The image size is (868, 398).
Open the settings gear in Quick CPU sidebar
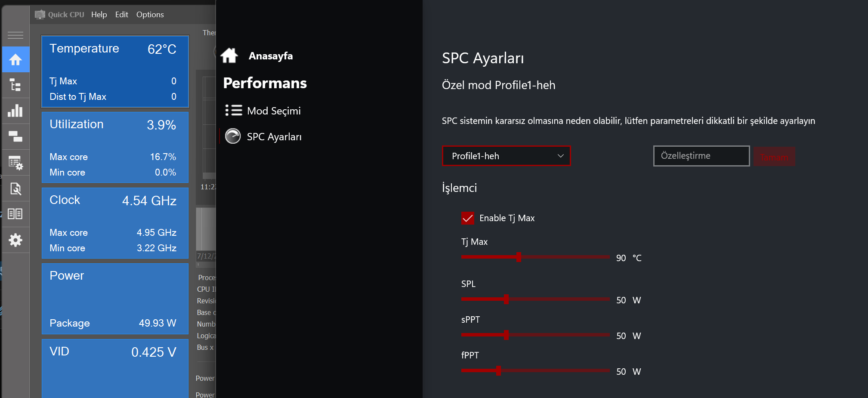(15, 240)
